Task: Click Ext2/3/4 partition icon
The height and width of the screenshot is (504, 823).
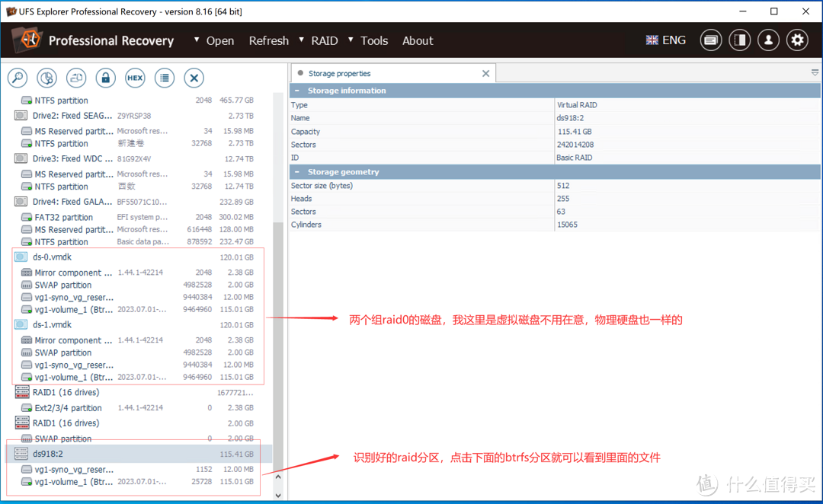Action: click(26, 408)
